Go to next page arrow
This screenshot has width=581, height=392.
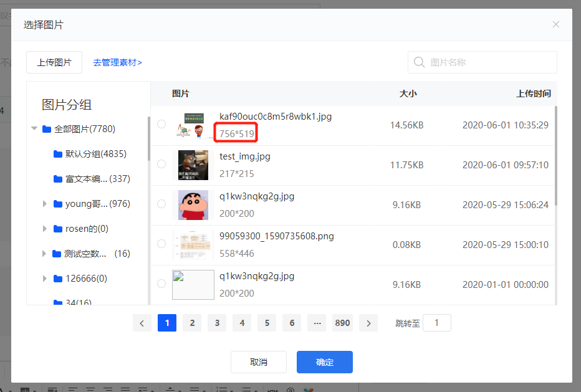(368, 323)
